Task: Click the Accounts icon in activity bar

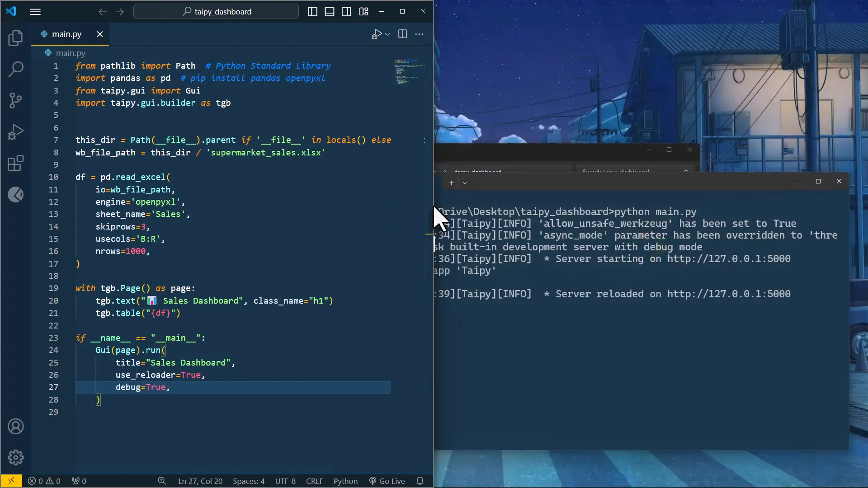Action: point(15,427)
